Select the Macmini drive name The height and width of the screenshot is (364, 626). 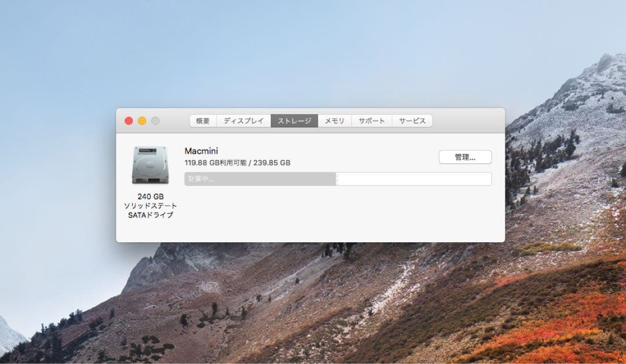[x=203, y=150]
